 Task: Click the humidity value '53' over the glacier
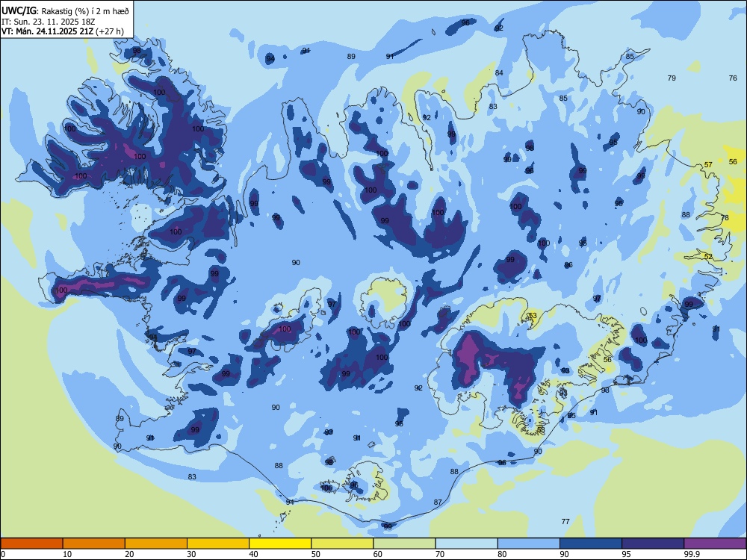click(533, 316)
